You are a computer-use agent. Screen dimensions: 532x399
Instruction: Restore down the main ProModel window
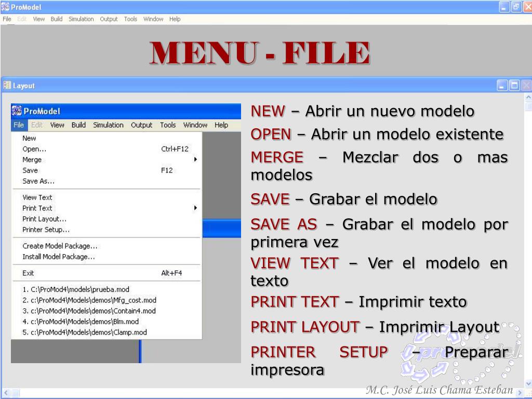click(x=516, y=7)
